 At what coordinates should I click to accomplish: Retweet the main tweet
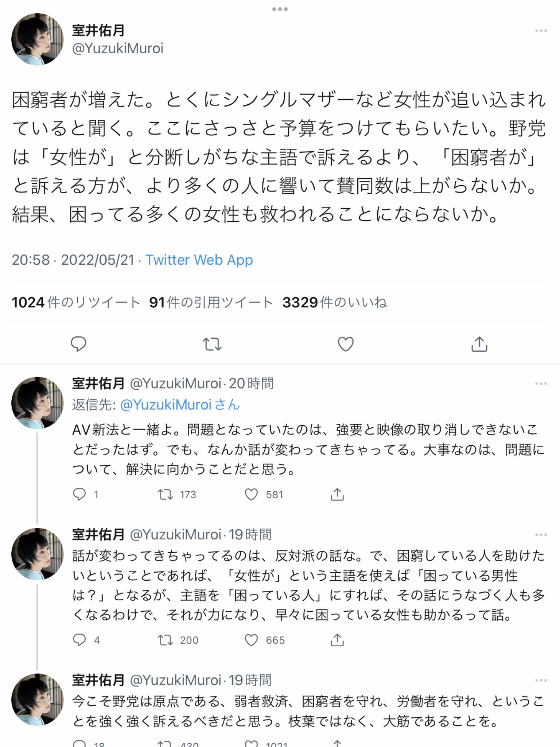[212, 344]
